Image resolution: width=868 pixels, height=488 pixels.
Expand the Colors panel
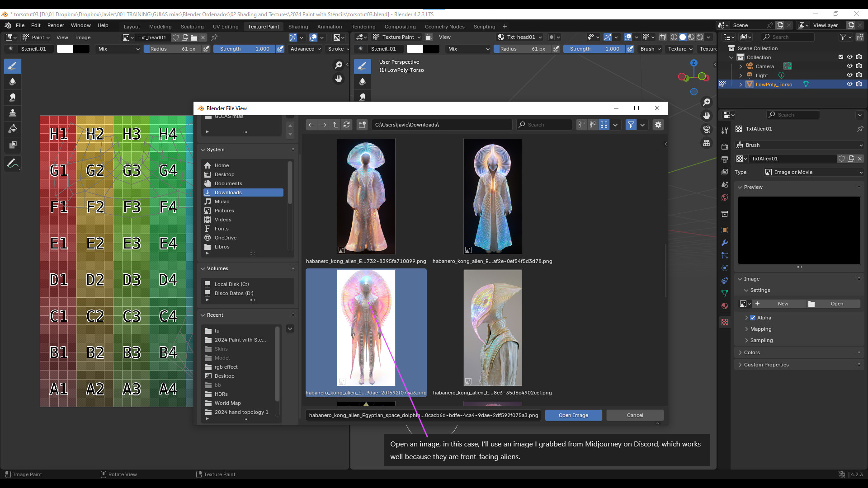click(x=752, y=352)
